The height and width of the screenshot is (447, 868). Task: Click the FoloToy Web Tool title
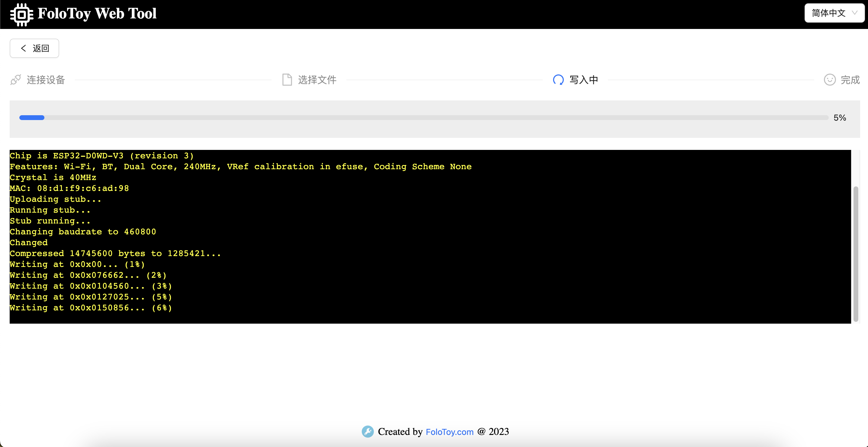(97, 14)
